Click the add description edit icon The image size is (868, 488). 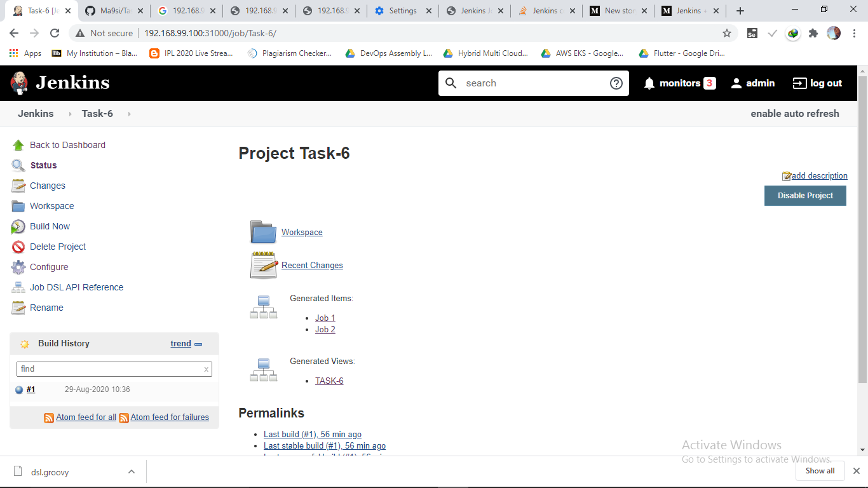click(787, 176)
